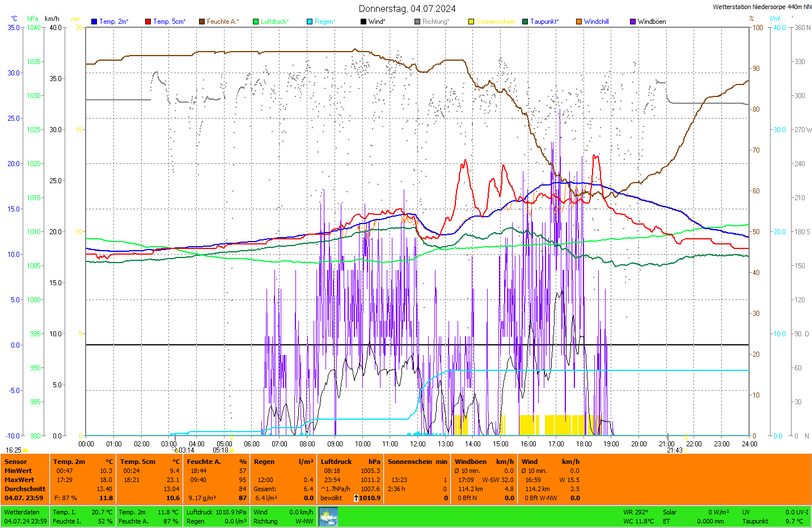Click the Wetterstation Niedersorpe 440m NN label
The height and width of the screenshot is (528, 812).
(762, 7)
